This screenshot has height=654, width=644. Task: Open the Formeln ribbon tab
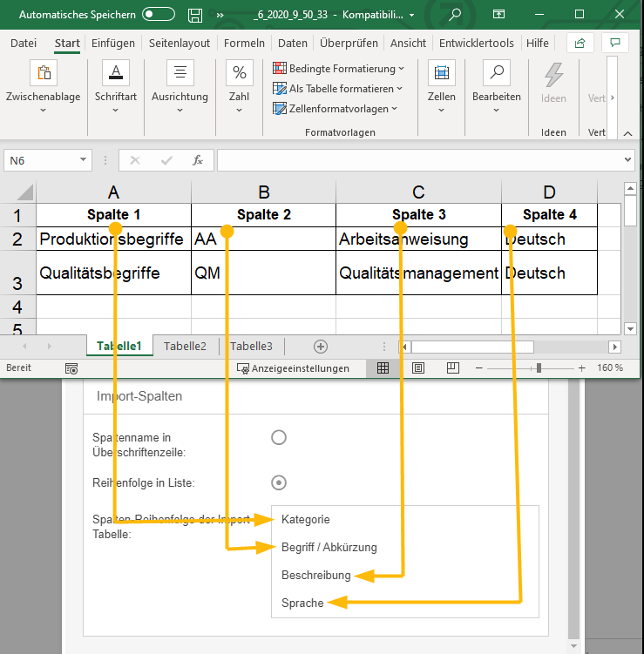click(x=244, y=43)
